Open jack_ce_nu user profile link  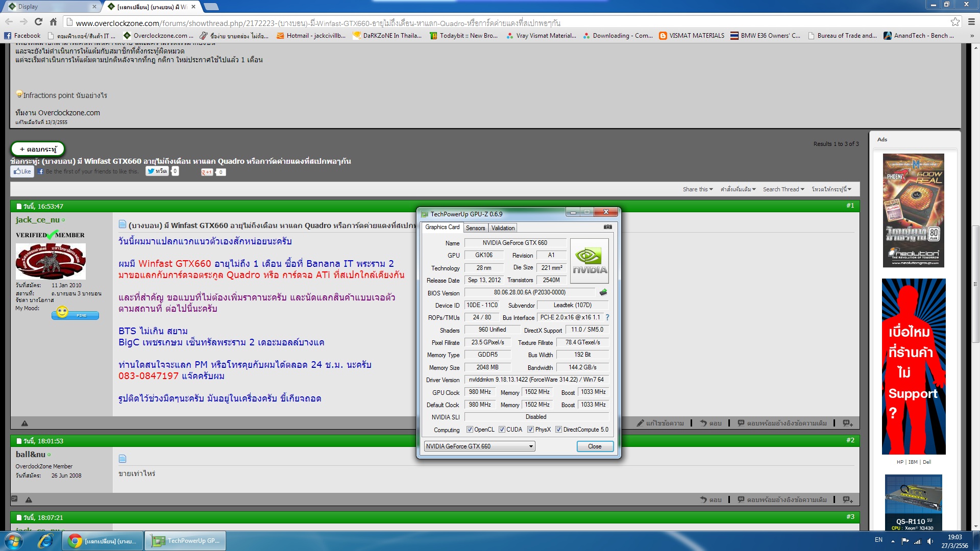[x=37, y=220]
